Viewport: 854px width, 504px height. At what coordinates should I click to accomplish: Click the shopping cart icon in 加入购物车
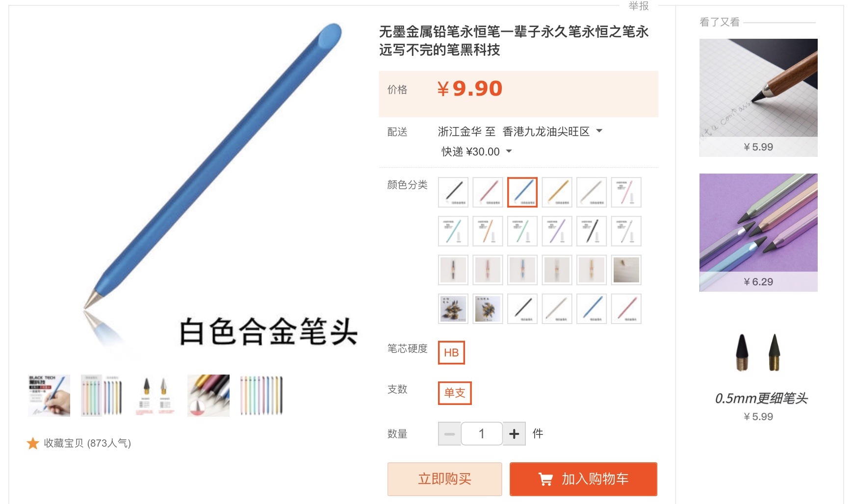[x=545, y=479]
